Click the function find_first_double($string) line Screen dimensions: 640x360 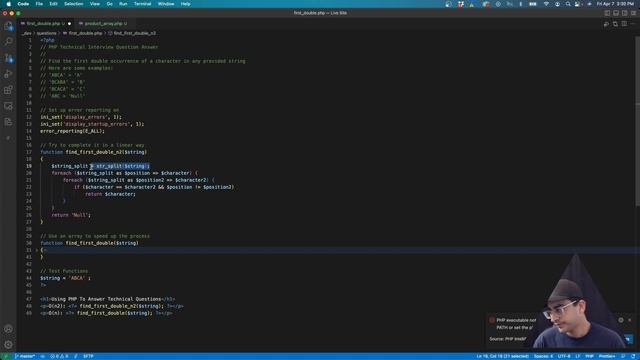(89, 243)
